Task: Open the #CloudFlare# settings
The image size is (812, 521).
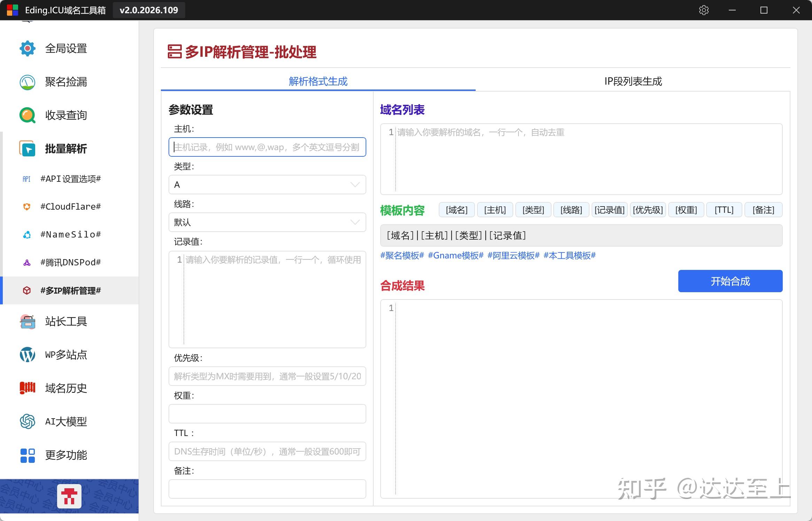Action: coord(70,206)
